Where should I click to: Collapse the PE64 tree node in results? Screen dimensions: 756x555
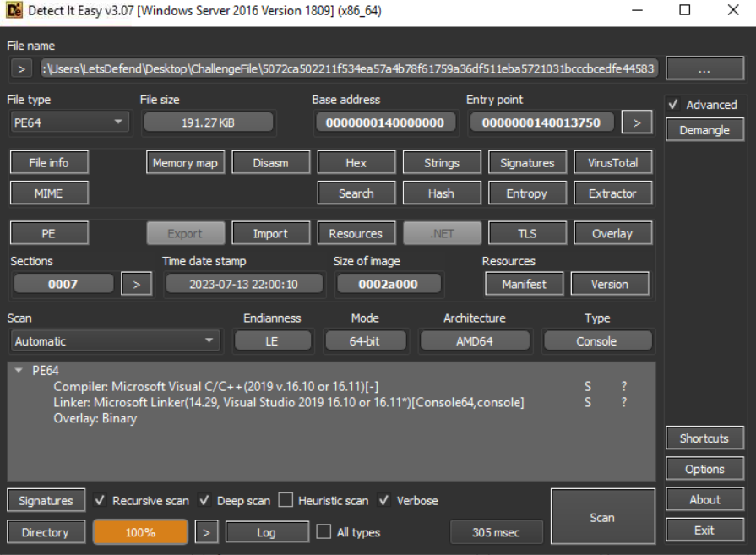(x=19, y=370)
